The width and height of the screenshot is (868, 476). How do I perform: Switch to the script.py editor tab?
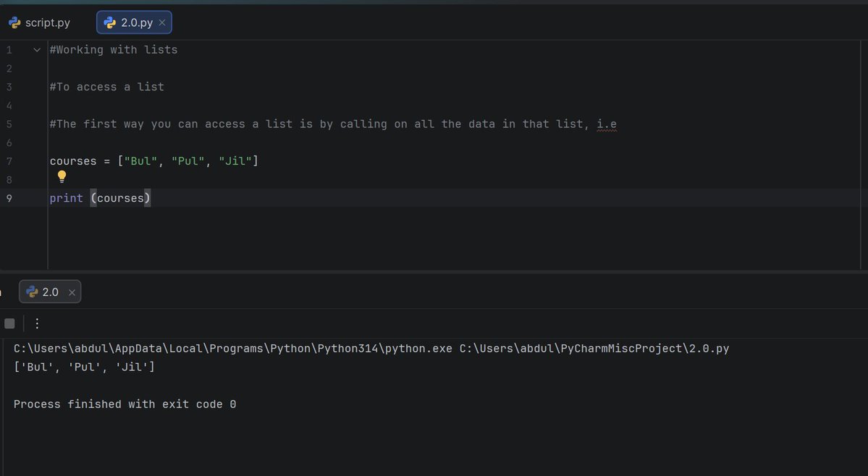tap(40, 22)
